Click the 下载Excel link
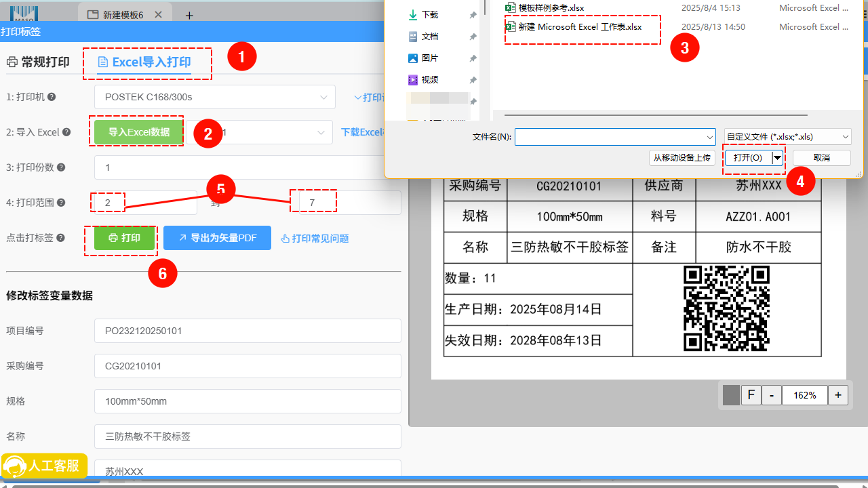 point(363,132)
